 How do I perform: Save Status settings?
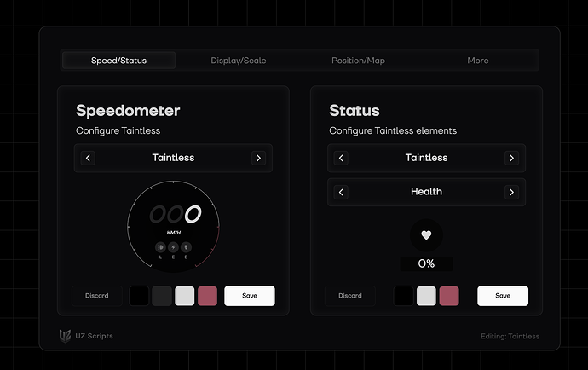pos(503,296)
